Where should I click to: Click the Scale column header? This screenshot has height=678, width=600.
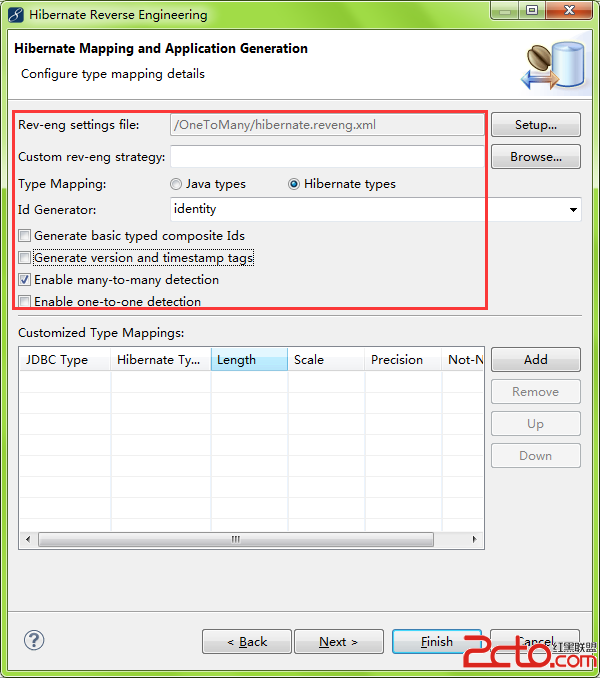click(326, 359)
